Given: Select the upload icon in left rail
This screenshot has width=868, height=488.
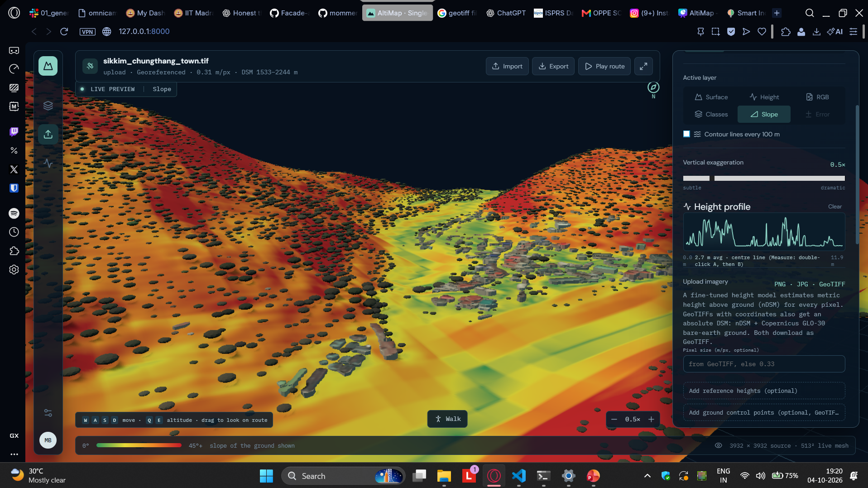Looking at the screenshot, I should click(x=48, y=134).
